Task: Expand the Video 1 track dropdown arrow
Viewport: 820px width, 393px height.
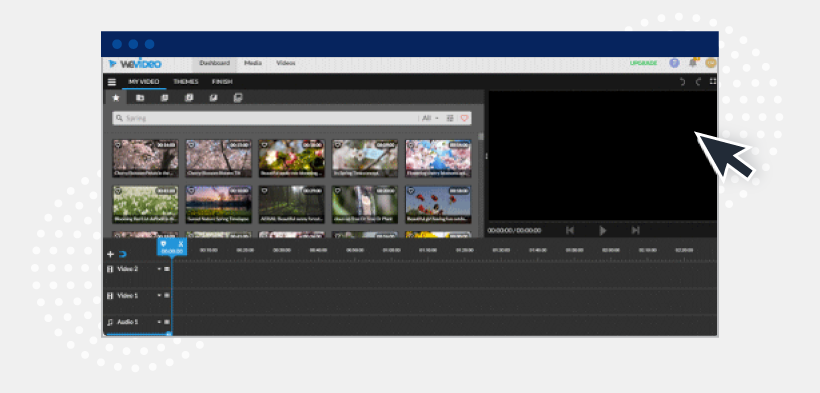Action: [x=159, y=296]
